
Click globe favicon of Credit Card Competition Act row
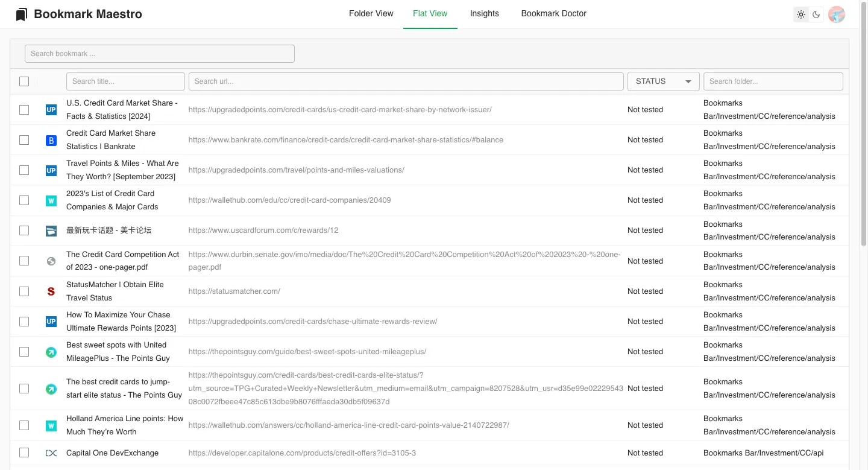(51, 261)
